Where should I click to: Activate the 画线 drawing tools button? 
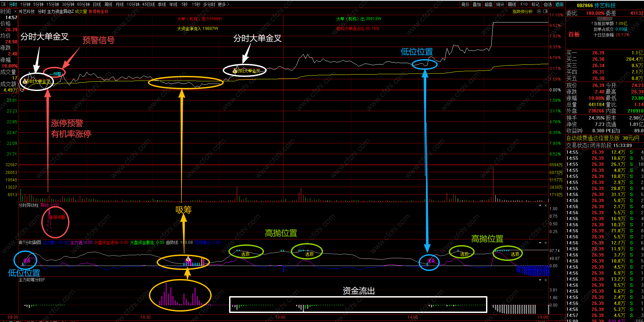(512, 4)
